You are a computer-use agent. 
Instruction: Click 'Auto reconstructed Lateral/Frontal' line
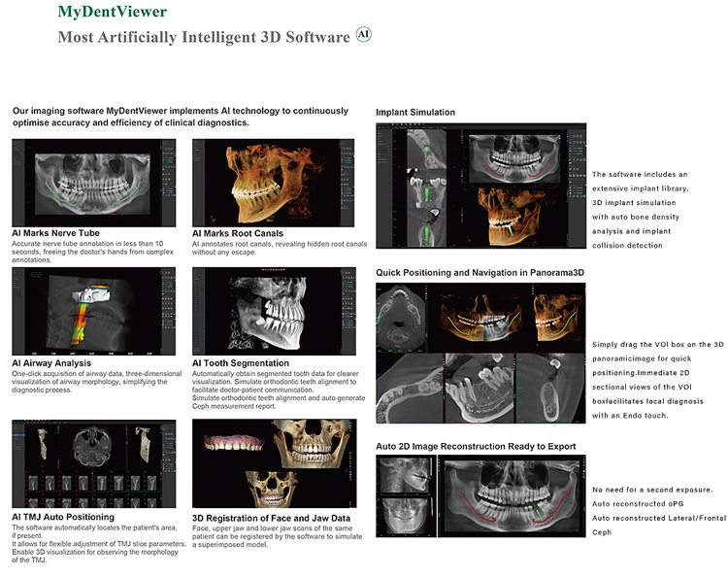click(659, 518)
